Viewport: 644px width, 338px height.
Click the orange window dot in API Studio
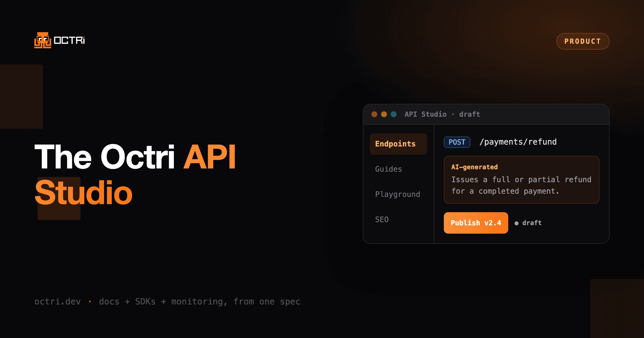[x=384, y=114]
